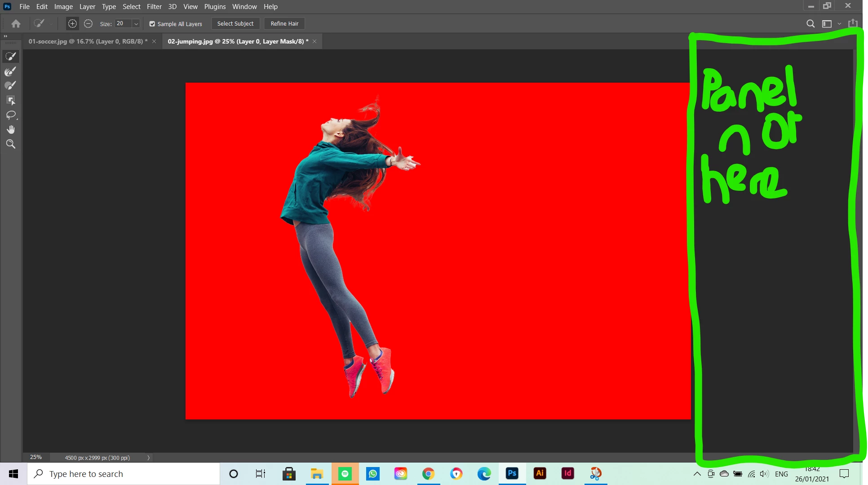This screenshot has width=868, height=485.
Task: Open Illustrator from the Windows taskbar
Action: [540, 473]
